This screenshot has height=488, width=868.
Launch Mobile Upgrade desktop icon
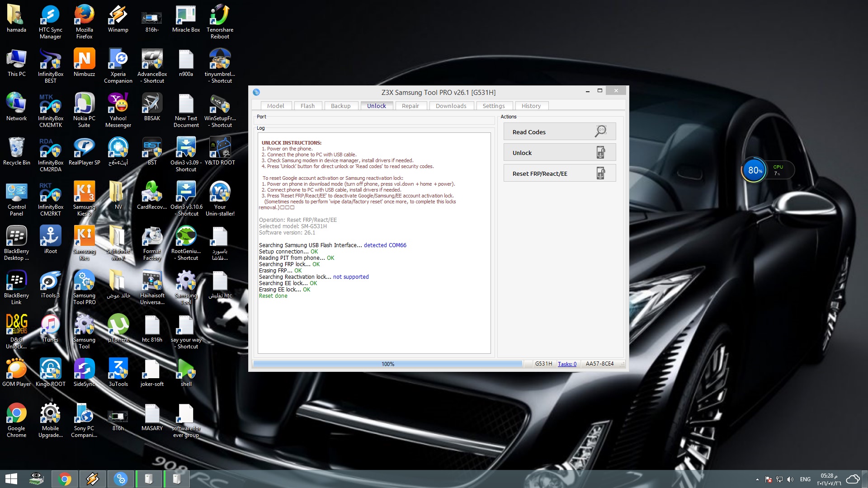click(50, 420)
